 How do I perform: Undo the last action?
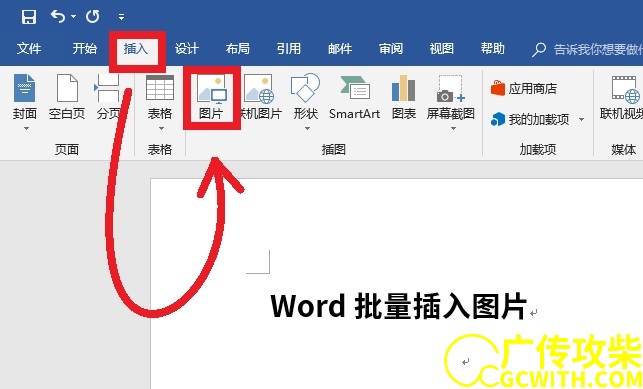click(58, 16)
